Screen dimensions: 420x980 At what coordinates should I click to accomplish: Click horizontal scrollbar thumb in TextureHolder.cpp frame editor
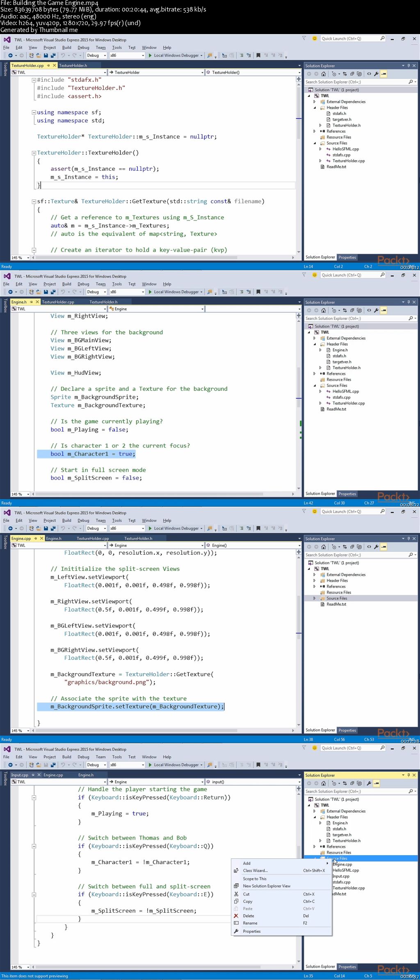tap(136, 257)
